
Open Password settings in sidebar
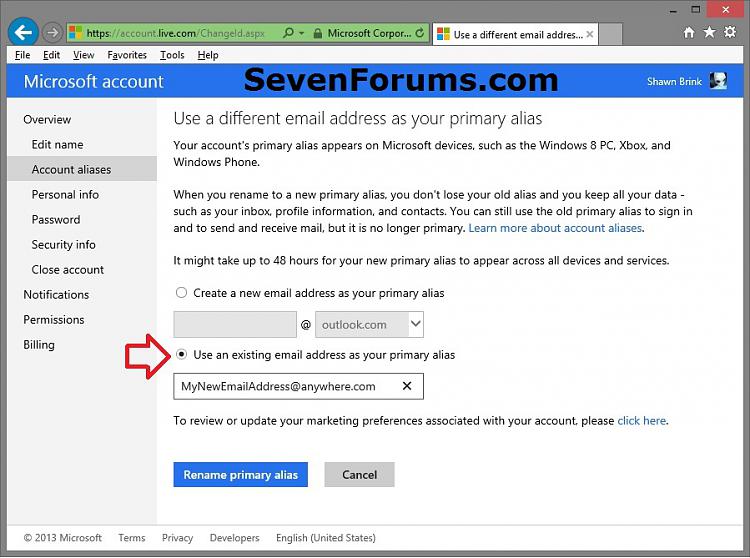[x=56, y=219]
